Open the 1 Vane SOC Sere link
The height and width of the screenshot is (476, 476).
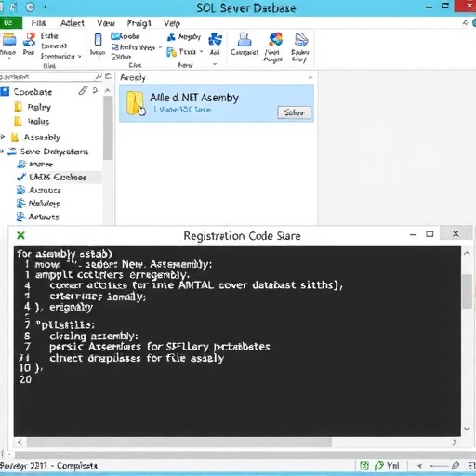tap(182, 110)
